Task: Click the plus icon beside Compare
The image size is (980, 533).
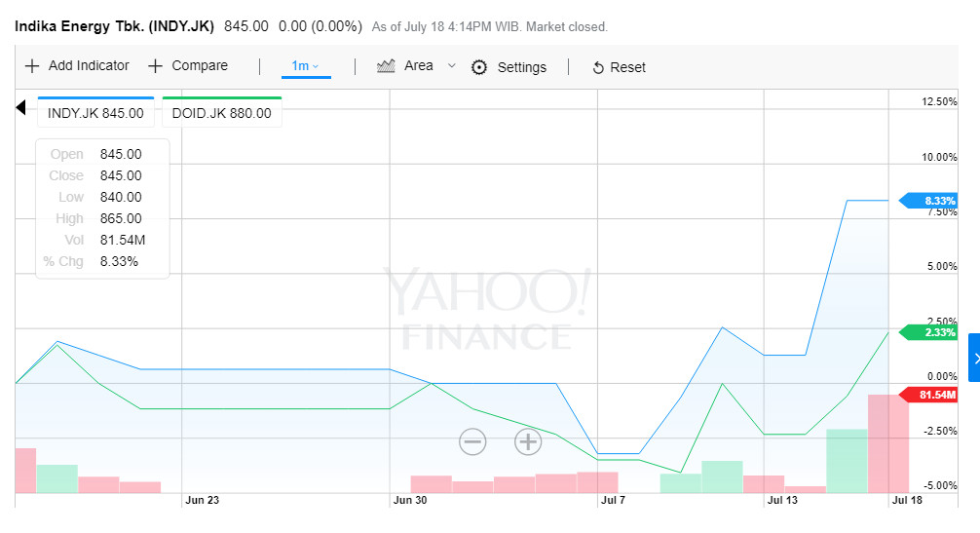Action: [x=155, y=66]
